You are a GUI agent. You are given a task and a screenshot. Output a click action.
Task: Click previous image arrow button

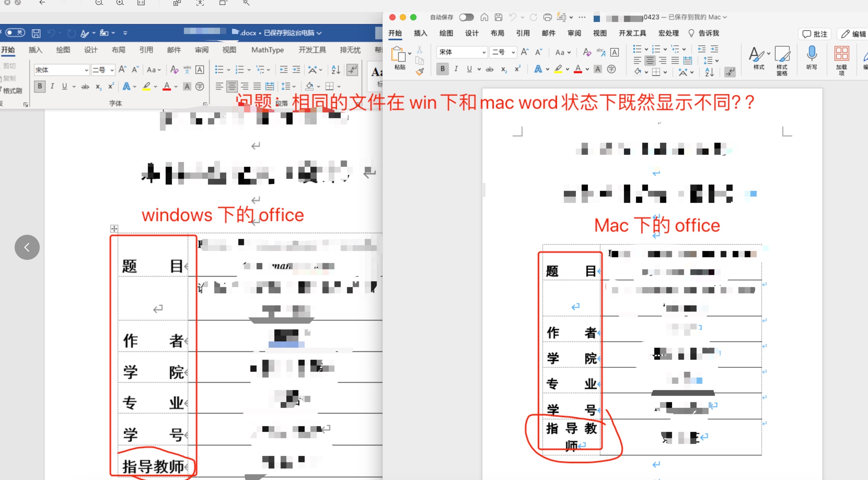(x=27, y=247)
